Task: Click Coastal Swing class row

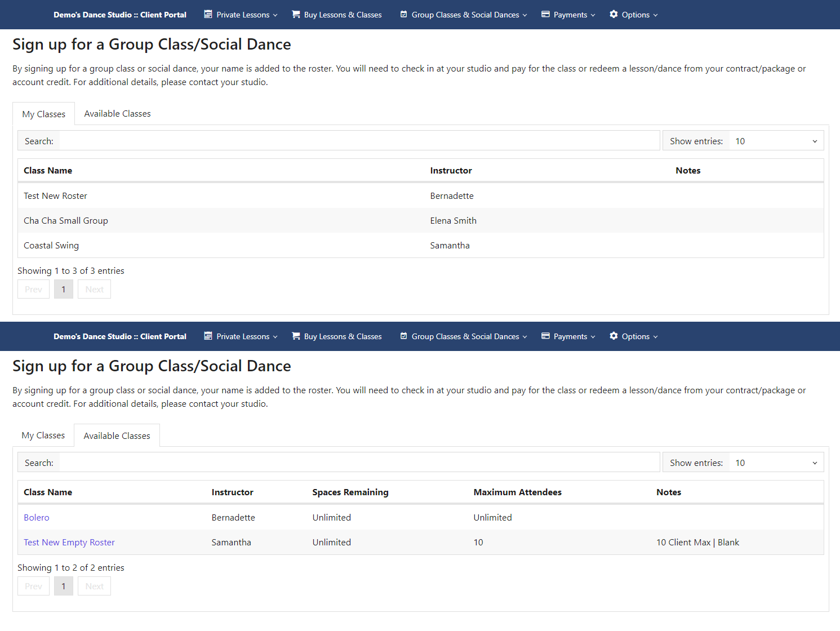Action: (x=420, y=245)
